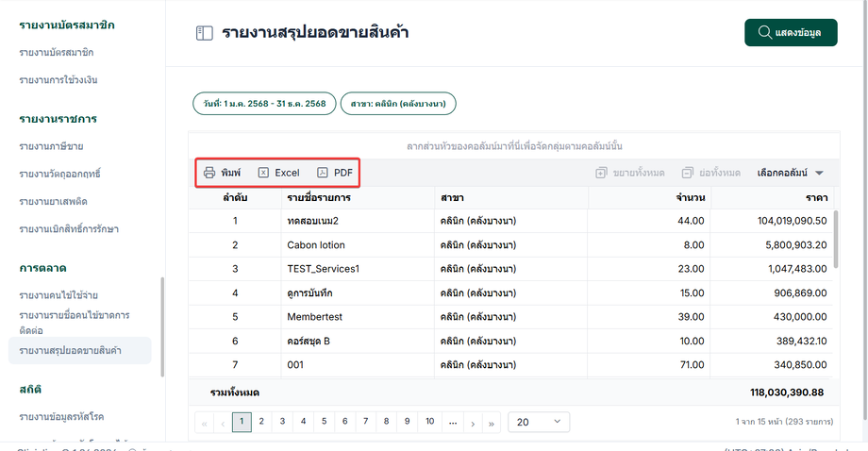Sort by ราคา column header
Screen dimensions: 868x451
coord(772,197)
